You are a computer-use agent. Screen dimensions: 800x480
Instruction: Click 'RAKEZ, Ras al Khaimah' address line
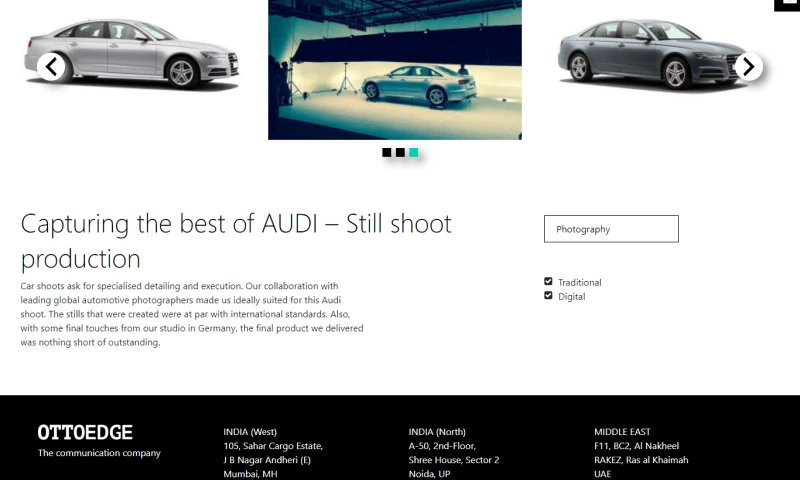pyautogui.click(x=641, y=460)
